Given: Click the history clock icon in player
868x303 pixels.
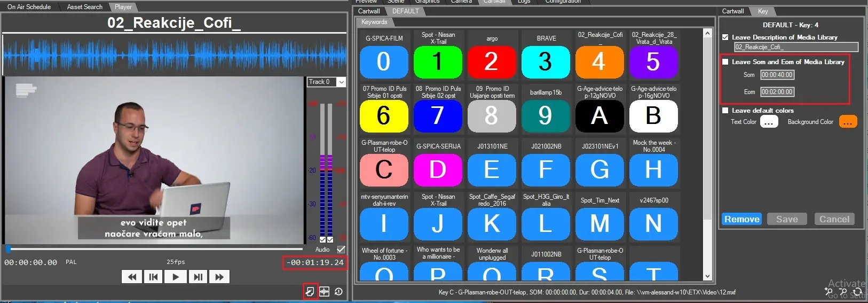Looking at the screenshot, I should 338,292.
